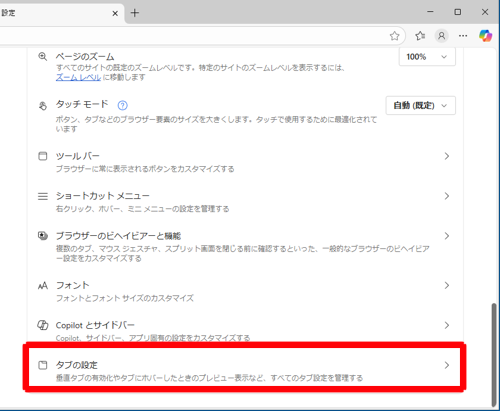
Task: Open the favorites list icon
Action: point(420,36)
